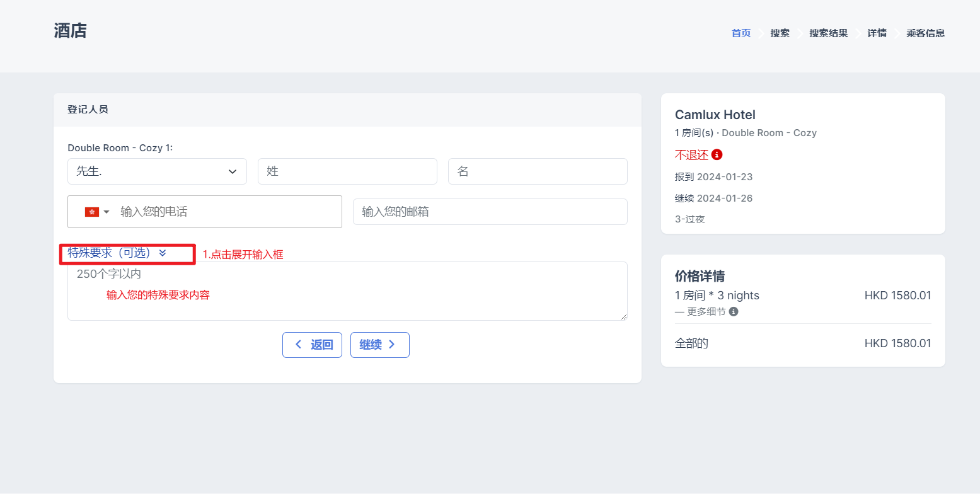
Task: Focus the 名 given name field
Action: click(538, 171)
